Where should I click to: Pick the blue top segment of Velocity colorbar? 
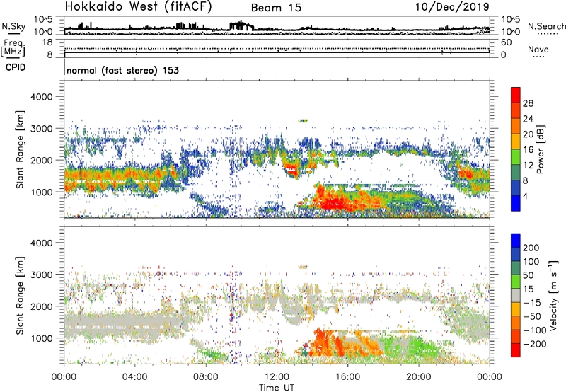coord(516,241)
